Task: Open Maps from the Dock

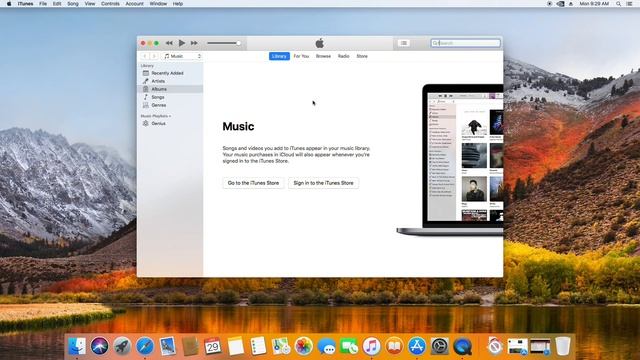Action: coord(281,347)
